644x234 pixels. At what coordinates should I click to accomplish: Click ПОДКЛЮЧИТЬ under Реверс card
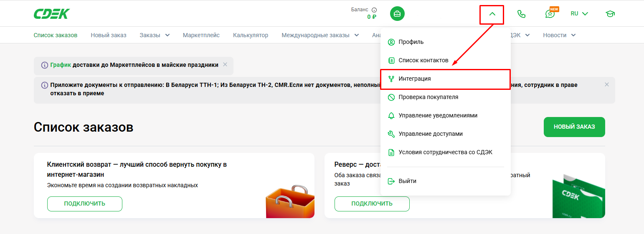pyautogui.click(x=372, y=203)
